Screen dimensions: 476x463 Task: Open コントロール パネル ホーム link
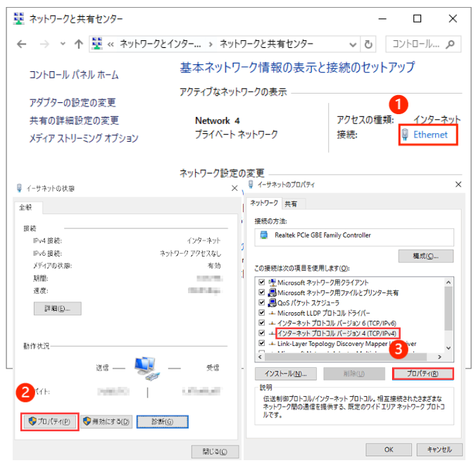point(74,75)
